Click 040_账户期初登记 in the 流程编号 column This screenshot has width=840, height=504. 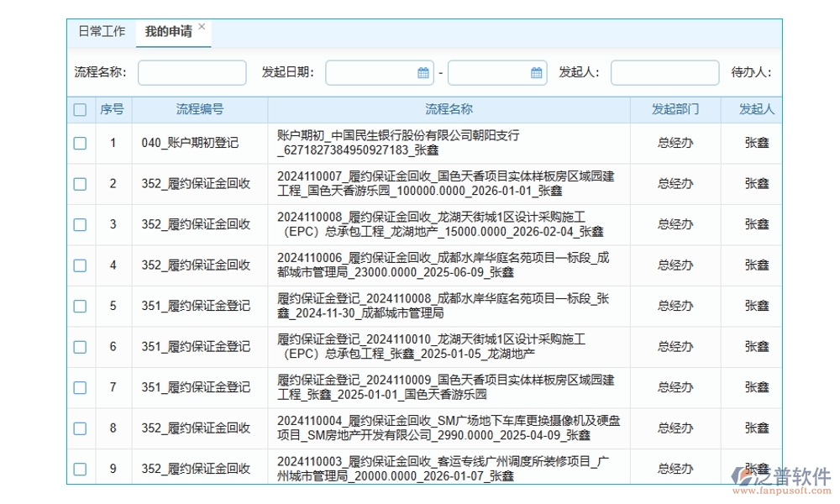coord(192,143)
